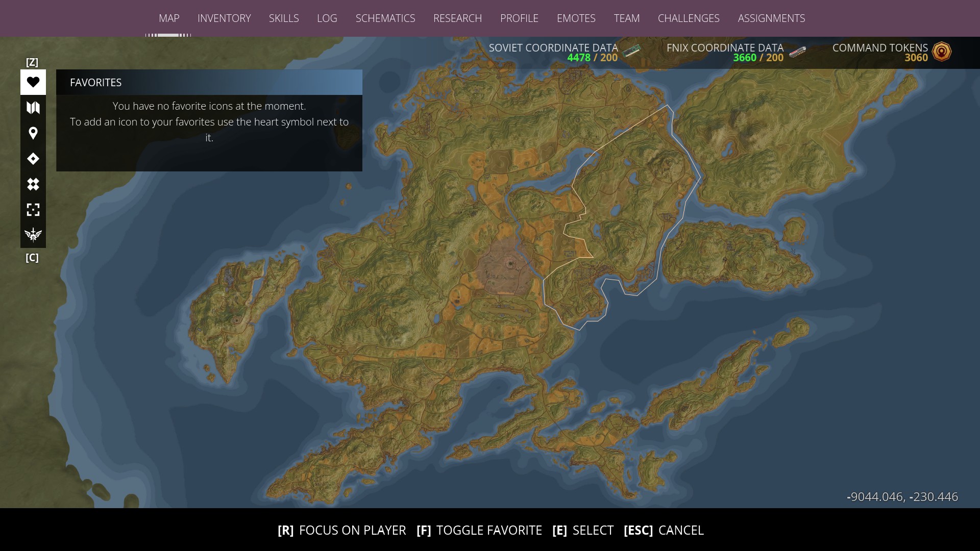Click the Soviet coordinate data chip icon
The height and width of the screenshot is (551, 980).
(632, 52)
